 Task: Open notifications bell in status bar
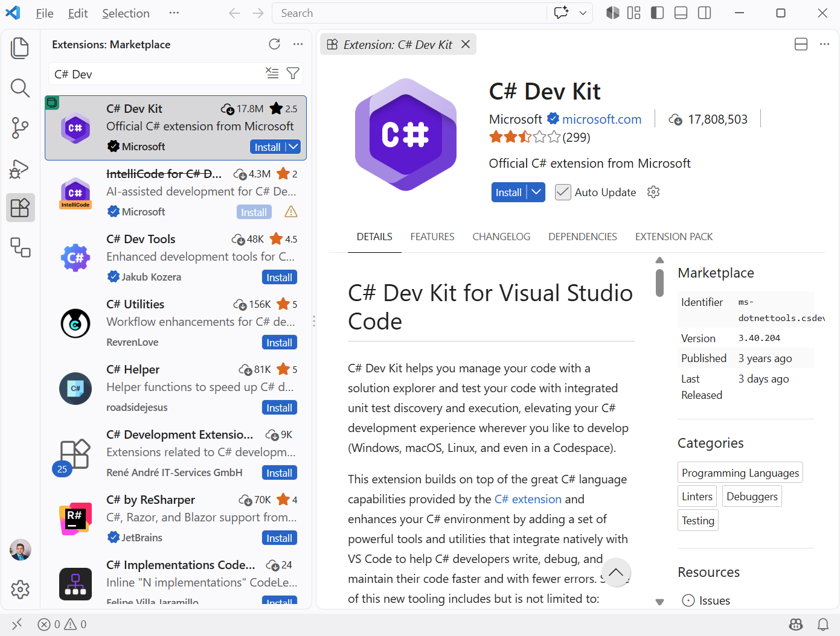point(822,624)
